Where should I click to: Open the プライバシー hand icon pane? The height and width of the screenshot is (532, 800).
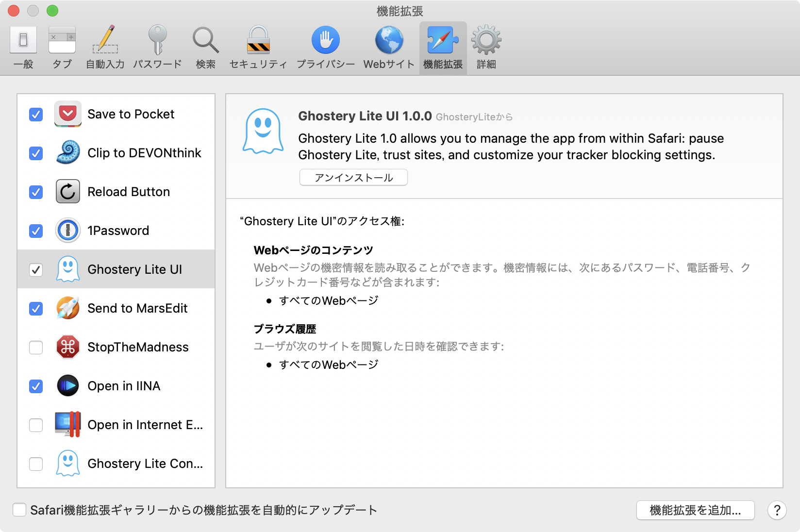(x=326, y=48)
